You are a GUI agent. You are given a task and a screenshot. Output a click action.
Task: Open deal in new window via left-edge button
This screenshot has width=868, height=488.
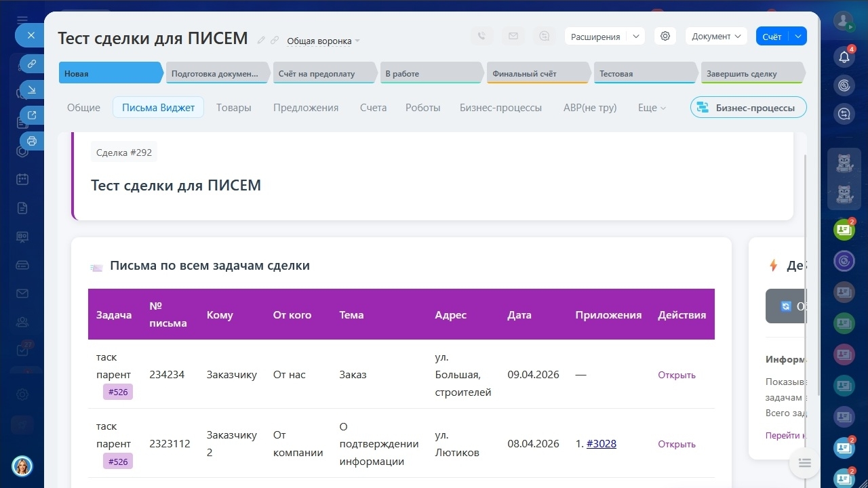(32, 115)
